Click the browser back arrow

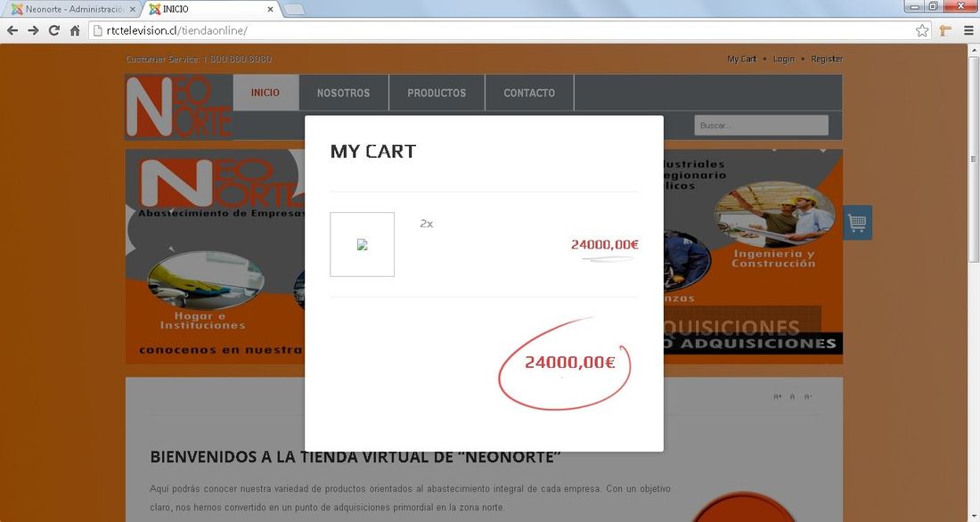tap(12, 30)
